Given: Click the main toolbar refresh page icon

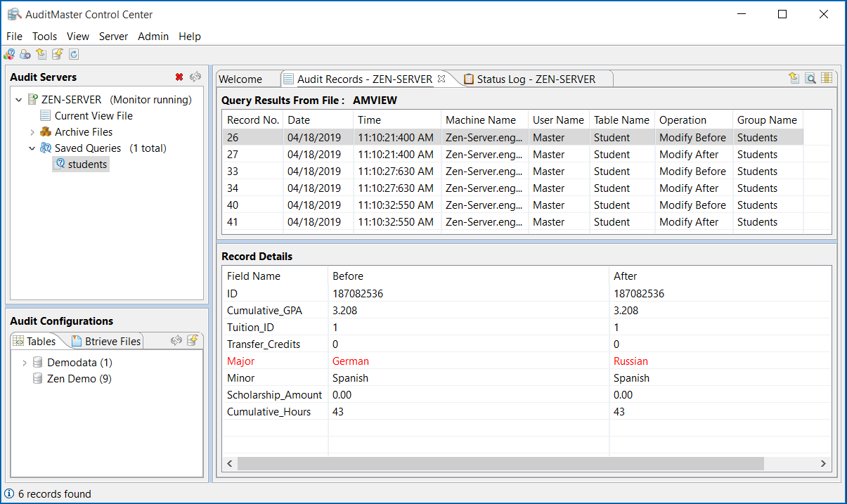Looking at the screenshot, I should [73, 54].
